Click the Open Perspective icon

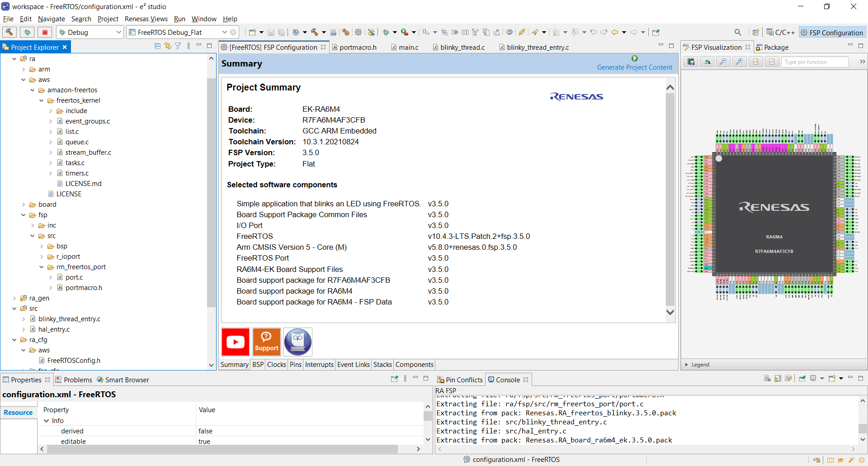coord(755,32)
